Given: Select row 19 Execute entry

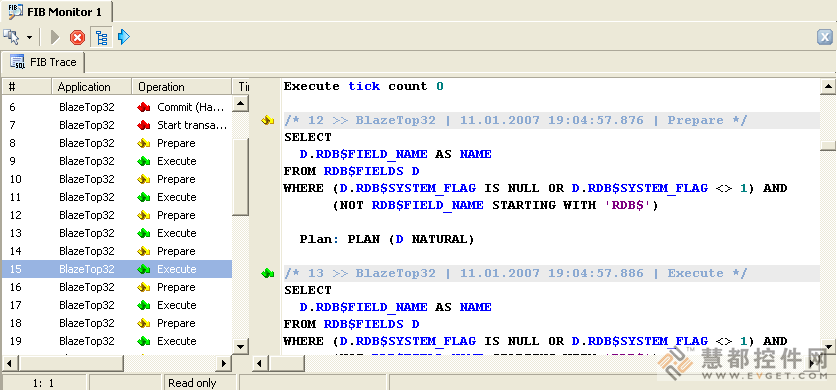Looking at the screenshot, I should point(117,341).
